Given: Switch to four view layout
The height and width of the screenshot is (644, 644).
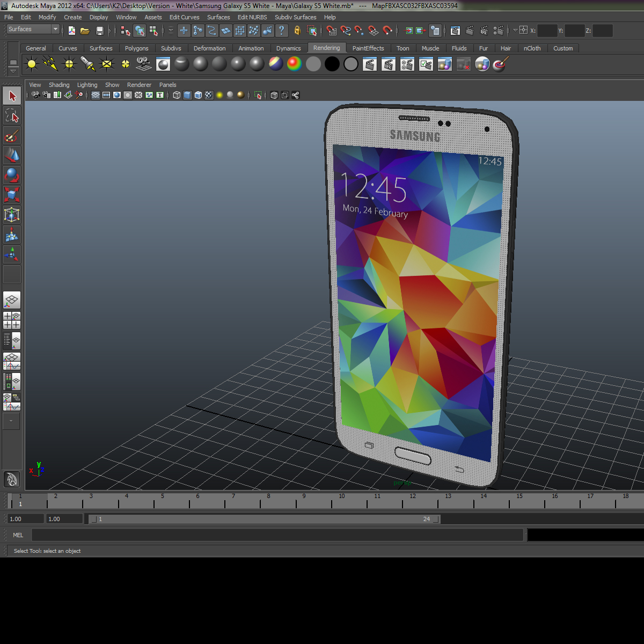Looking at the screenshot, I should (x=12, y=320).
